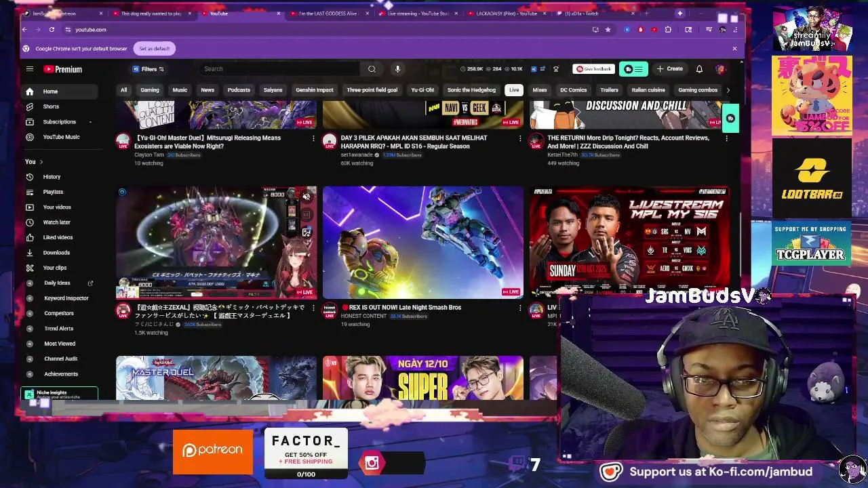Open Competitors in the sidebar
868x488 pixels.
58,313
